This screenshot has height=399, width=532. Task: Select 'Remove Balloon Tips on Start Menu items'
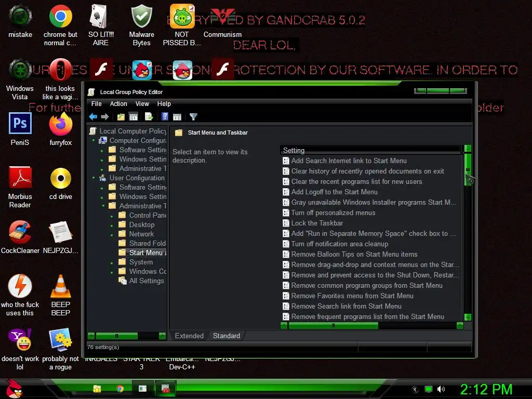(x=354, y=255)
